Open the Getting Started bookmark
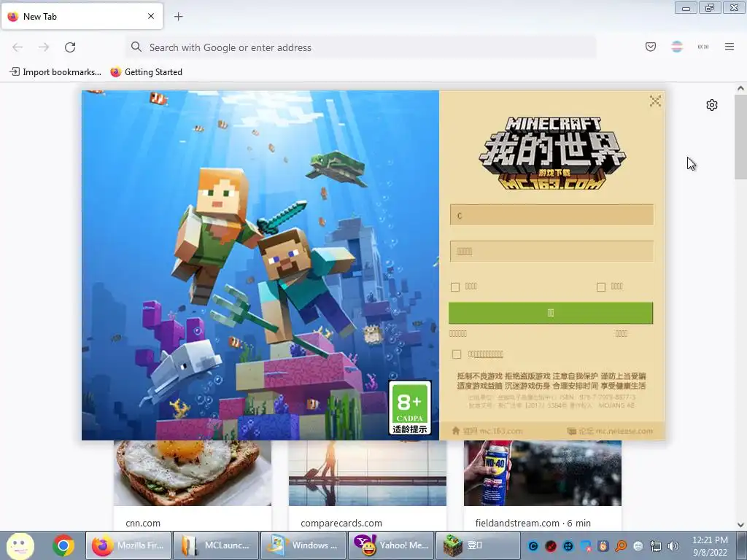This screenshot has height=560, width=747. coord(146,72)
